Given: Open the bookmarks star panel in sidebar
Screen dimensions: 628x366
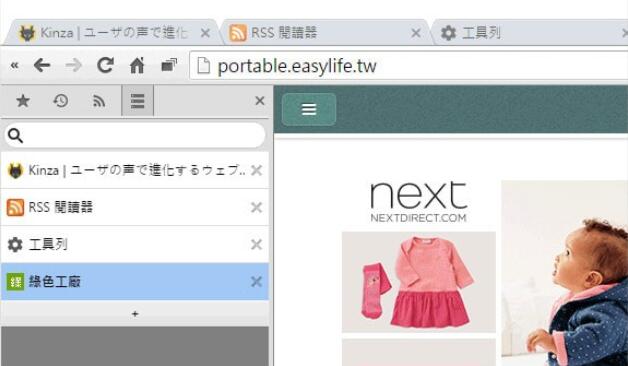Looking at the screenshot, I should 23,101.
